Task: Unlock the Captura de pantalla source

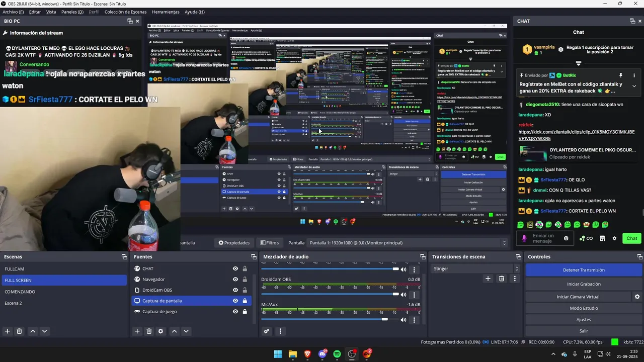Action: [x=245, y=301]
